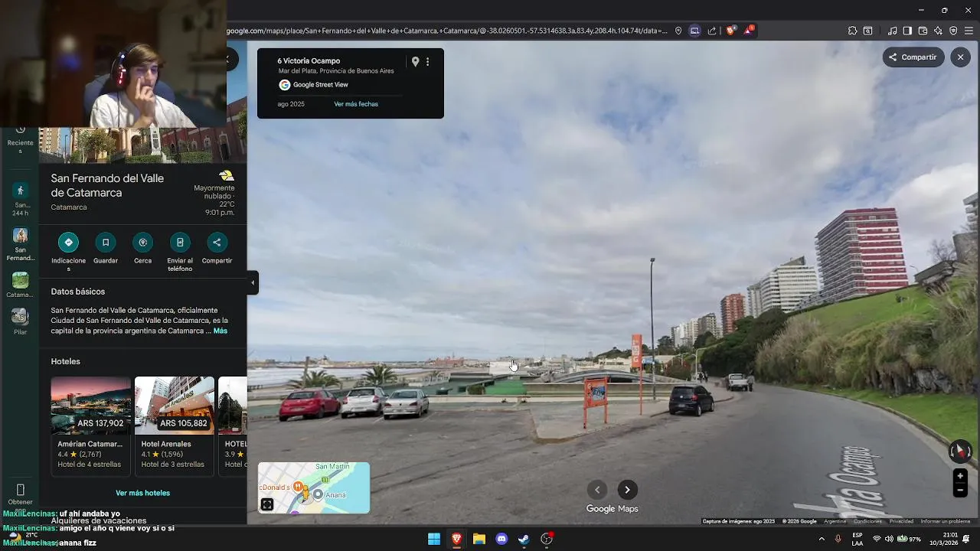Zoom in on the Street View image
The height and width of the screenshot is (551, 980).
tap(960, 476)
